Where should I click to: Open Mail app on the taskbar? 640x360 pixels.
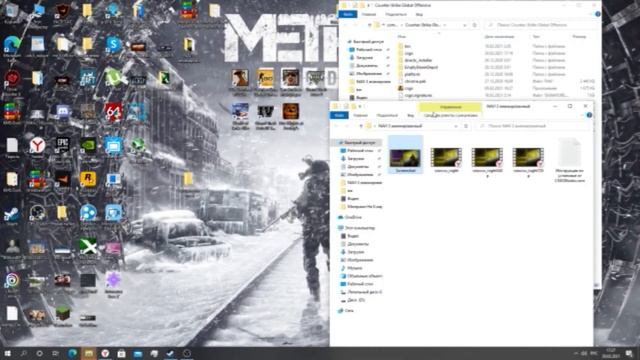coord(138,353)
